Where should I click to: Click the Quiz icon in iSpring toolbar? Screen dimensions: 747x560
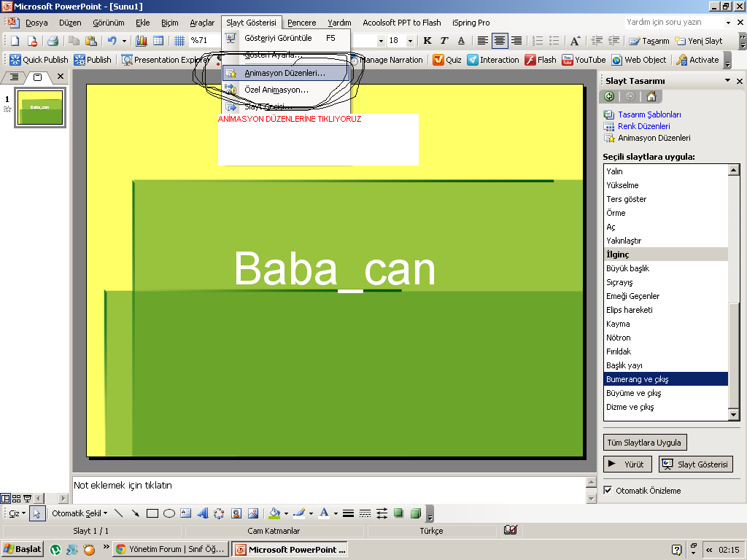click(438, 60)
